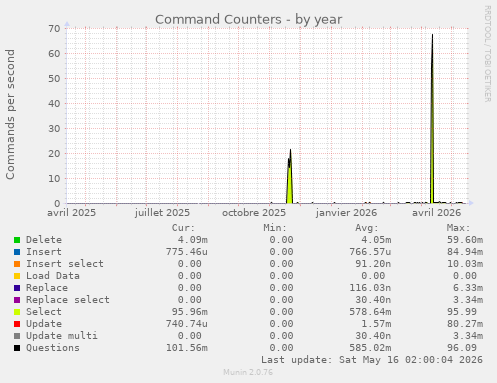The width and height of the screenshot is (497, 383).
Task: Click the green Delete legend swatch
Action: (x=17, y=240)
